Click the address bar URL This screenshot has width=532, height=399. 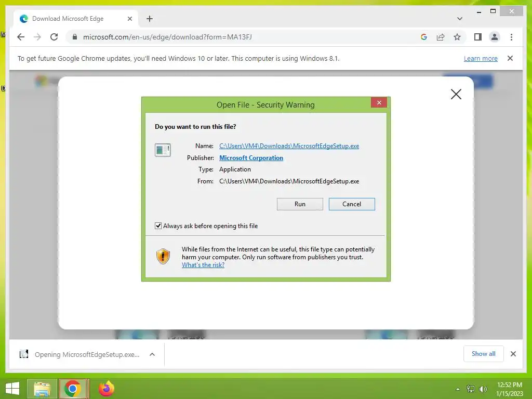[167, 37]
